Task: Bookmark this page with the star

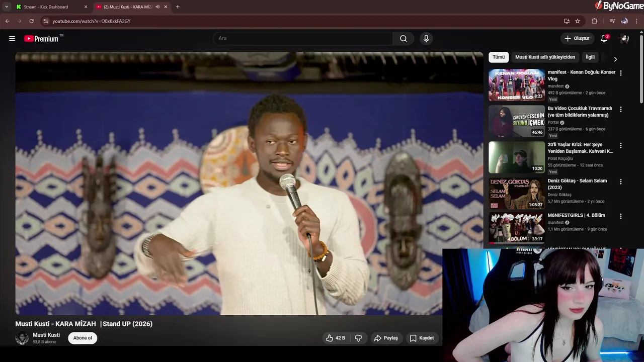Action: click(578, 21)
